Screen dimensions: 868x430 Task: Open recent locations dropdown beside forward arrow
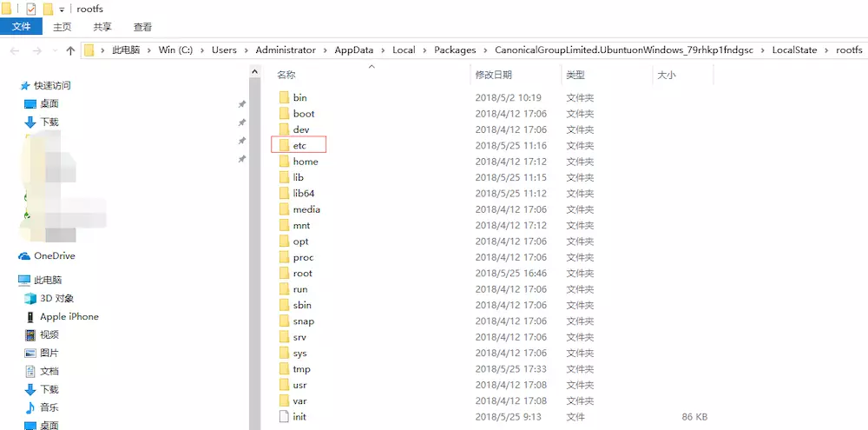point(53,50)
